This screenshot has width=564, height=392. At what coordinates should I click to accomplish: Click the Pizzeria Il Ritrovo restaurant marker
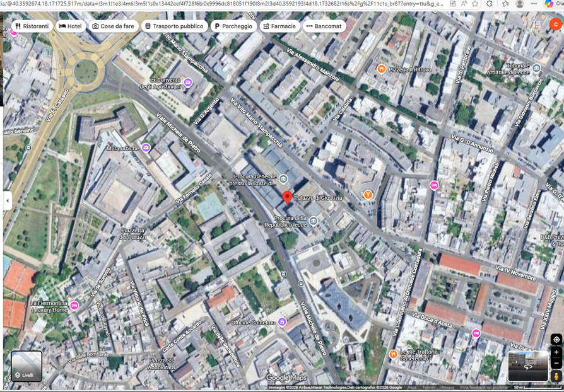pos(381,69)
